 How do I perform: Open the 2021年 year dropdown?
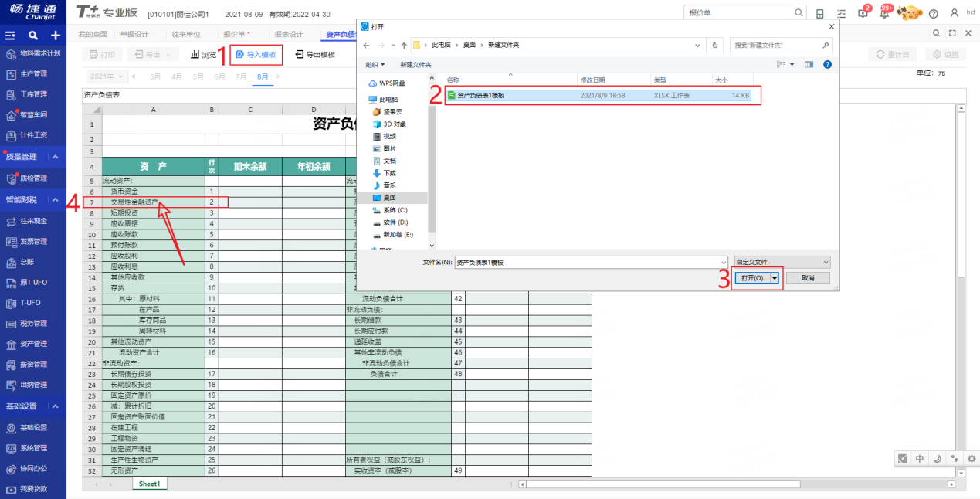[107, 76]
